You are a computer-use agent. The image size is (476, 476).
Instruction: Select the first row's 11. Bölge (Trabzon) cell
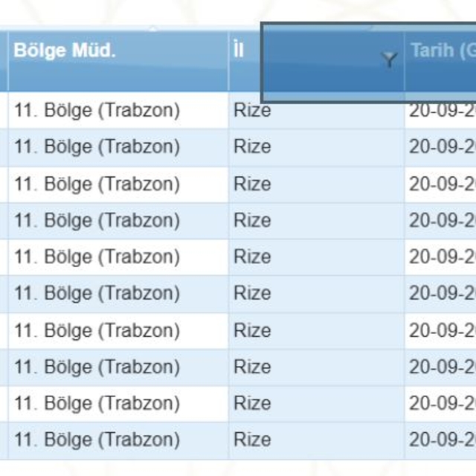coord(97,111)
